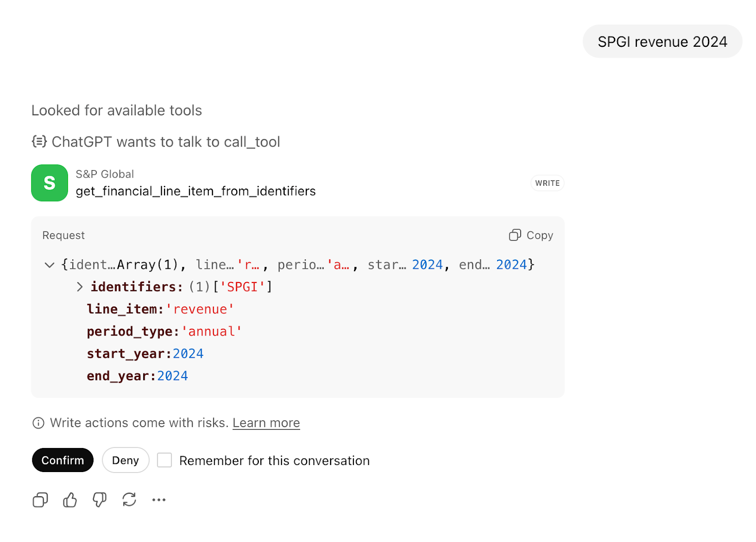The image size is (756, 542).
Task: Give a thumbs down to the response
Action: (x=99, y=500)
